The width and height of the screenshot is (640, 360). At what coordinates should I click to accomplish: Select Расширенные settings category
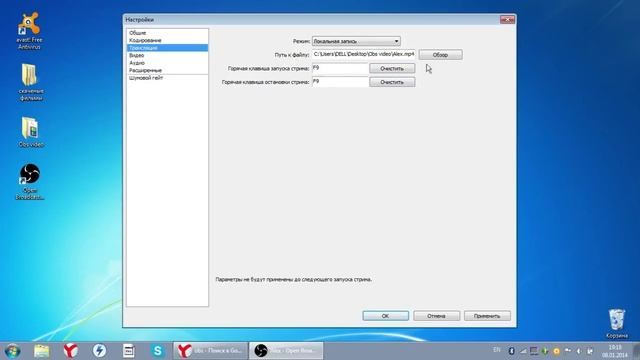[167, 70]
